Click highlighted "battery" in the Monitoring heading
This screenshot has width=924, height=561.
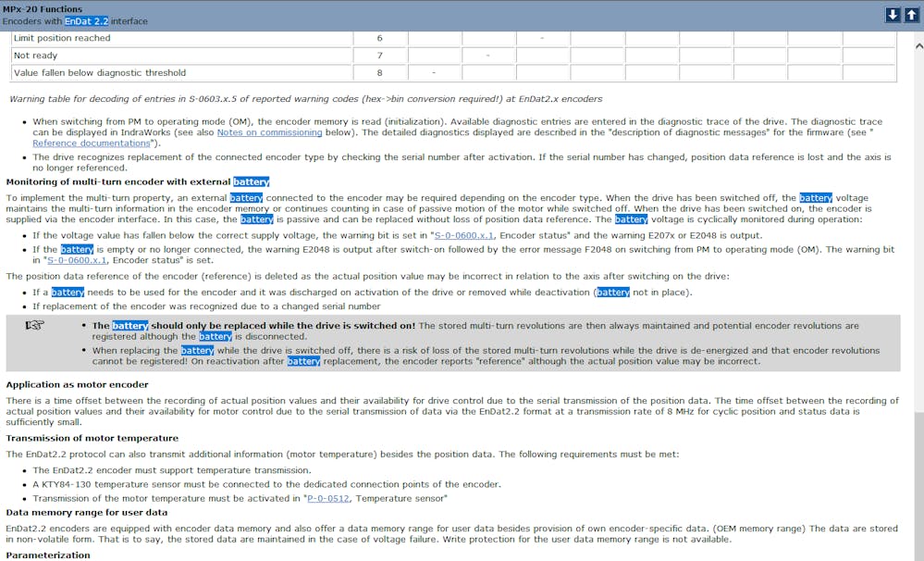click(x=251, y=182)
